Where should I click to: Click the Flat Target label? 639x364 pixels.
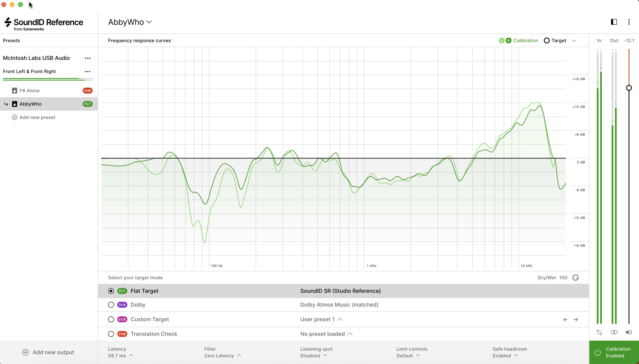144,291
